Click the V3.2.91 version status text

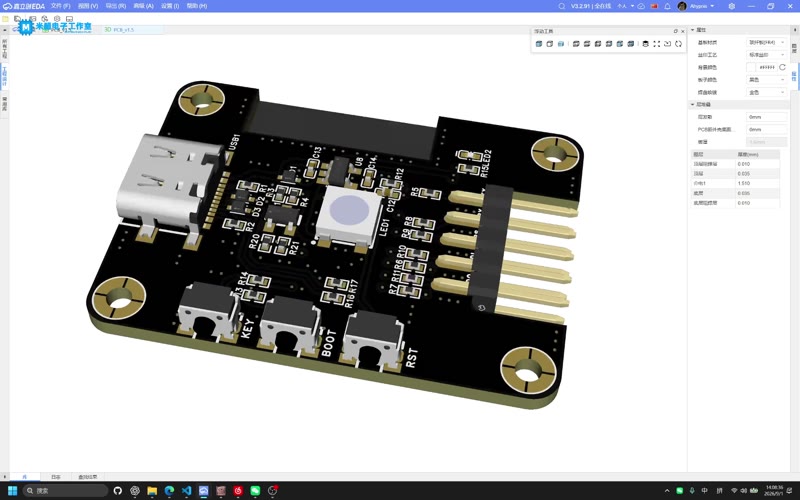(x=591, y=6)
